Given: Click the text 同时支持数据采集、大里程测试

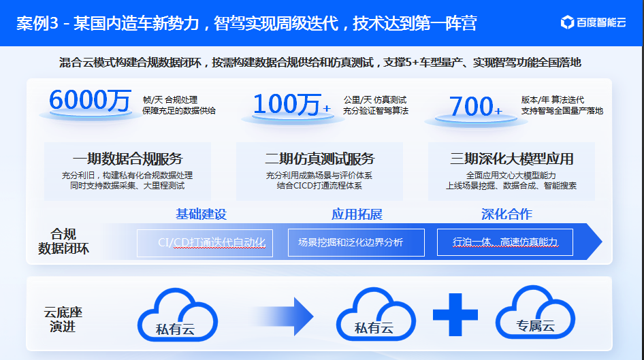Looking at the screenshot, I should point(127,186).
